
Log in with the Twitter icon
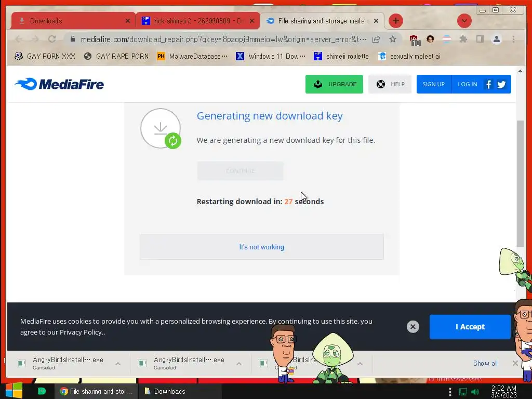tap(501, 84)
